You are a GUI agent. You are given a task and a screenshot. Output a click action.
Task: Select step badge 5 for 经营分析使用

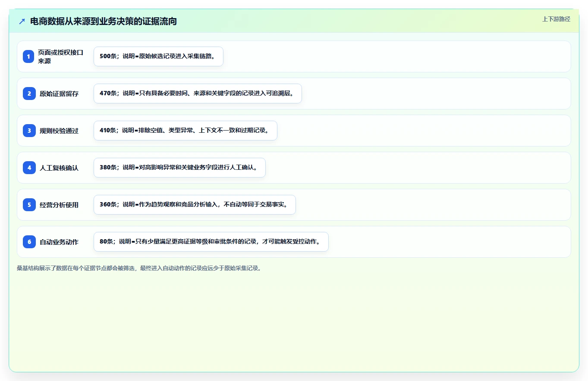pos(28,205)
